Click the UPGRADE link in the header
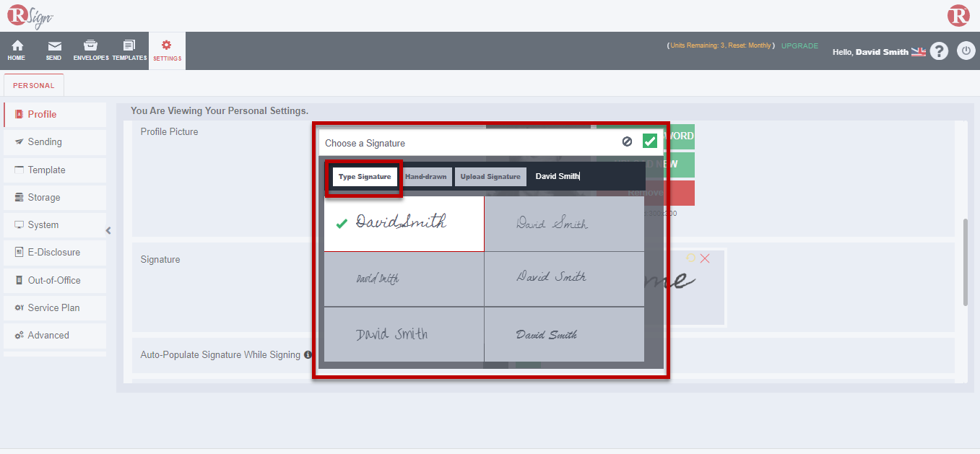This screenshot has height=454, width=980. 799,45
